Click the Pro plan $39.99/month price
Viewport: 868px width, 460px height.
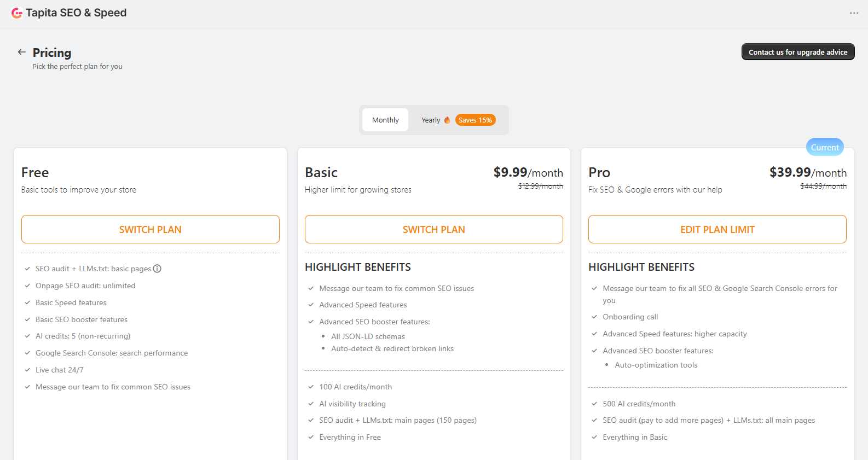[x=808, y=172]
